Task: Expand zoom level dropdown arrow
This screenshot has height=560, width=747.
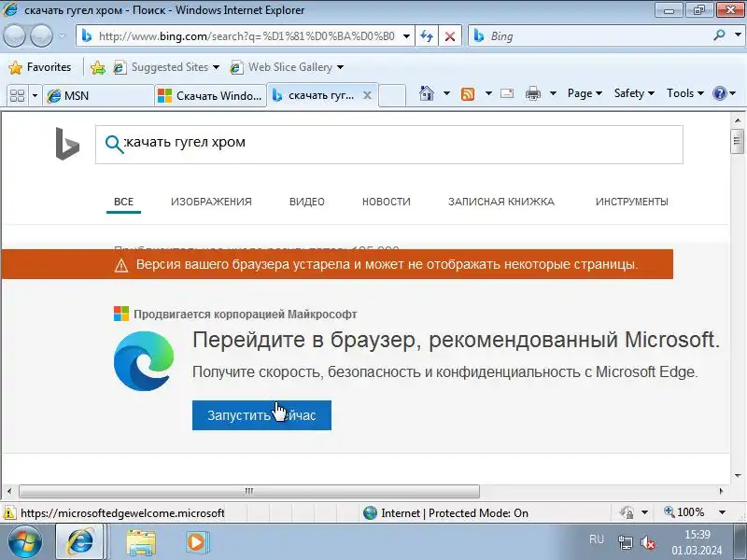Action: click(722, 512)
